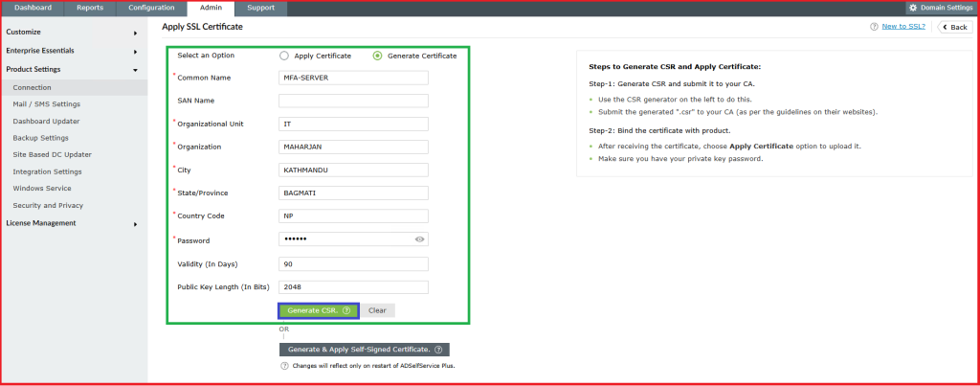Open the Configuration tab
Viewport: 980px width, 386px height.
pyautogui.click(x=151, y=8)
